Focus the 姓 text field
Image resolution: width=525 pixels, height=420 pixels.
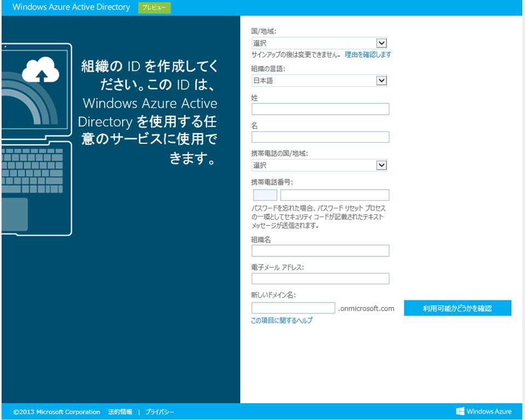click(x=320, y=109)
